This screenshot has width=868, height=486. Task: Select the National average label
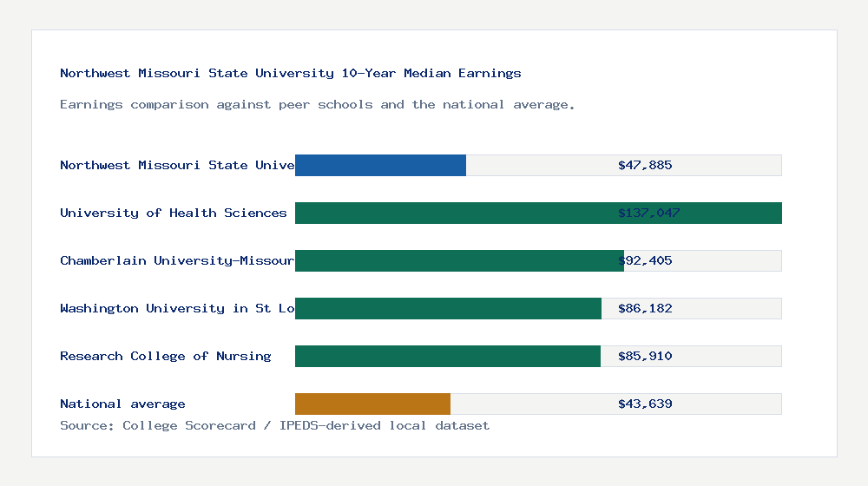122,404
